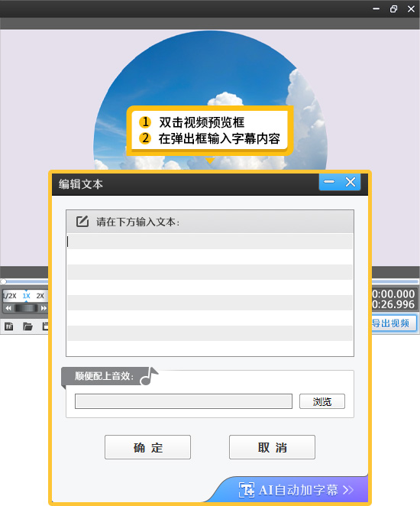This screenshot has height=506, width=420.
Task: Select the 1X playback speed
Action: pos(26,296)
